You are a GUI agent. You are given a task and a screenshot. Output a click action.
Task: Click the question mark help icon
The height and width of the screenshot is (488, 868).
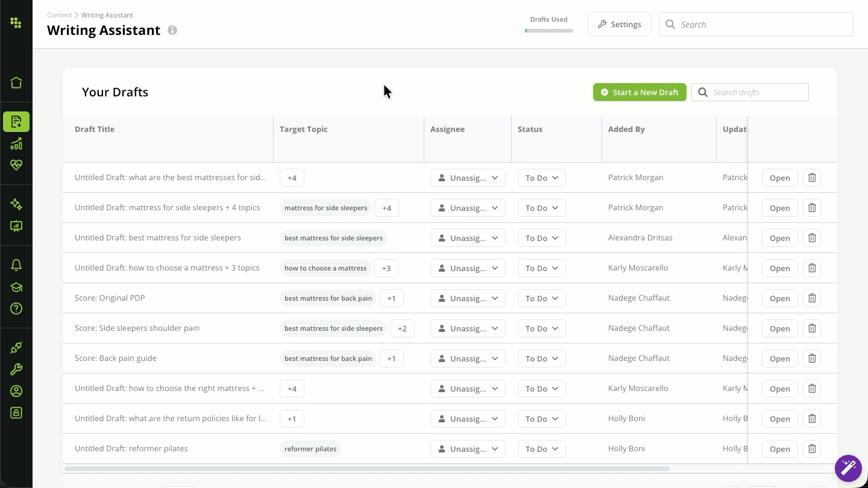point(16,308)
